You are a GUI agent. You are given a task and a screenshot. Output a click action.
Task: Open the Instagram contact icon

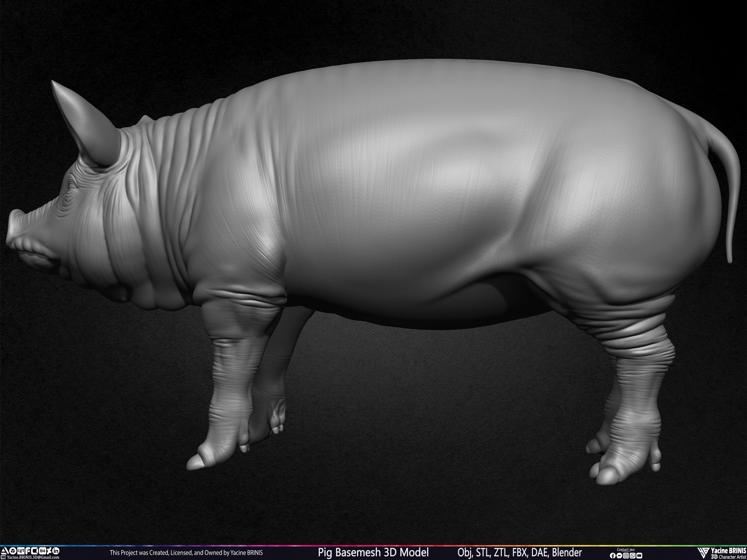pyautogui.click(x=626, y=556)
